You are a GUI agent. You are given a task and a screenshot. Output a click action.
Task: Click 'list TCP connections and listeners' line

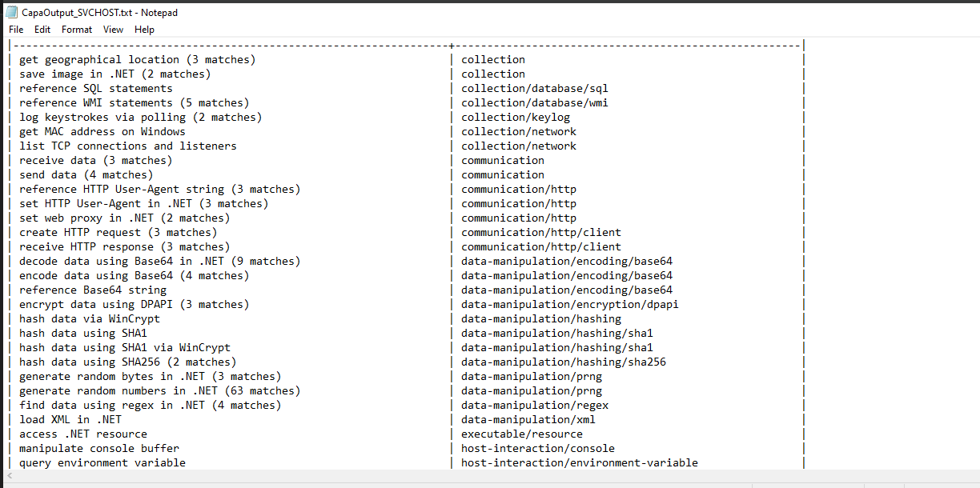click(128, 146)
